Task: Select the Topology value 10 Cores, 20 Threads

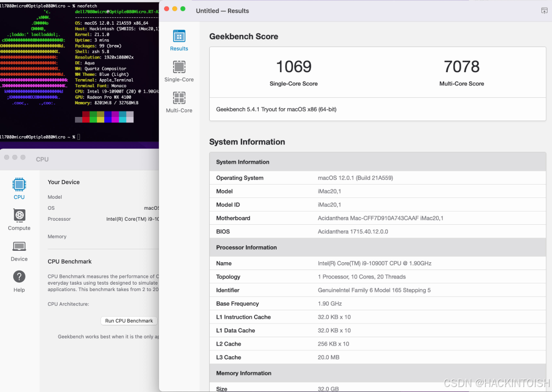Action: coord(361,277)
